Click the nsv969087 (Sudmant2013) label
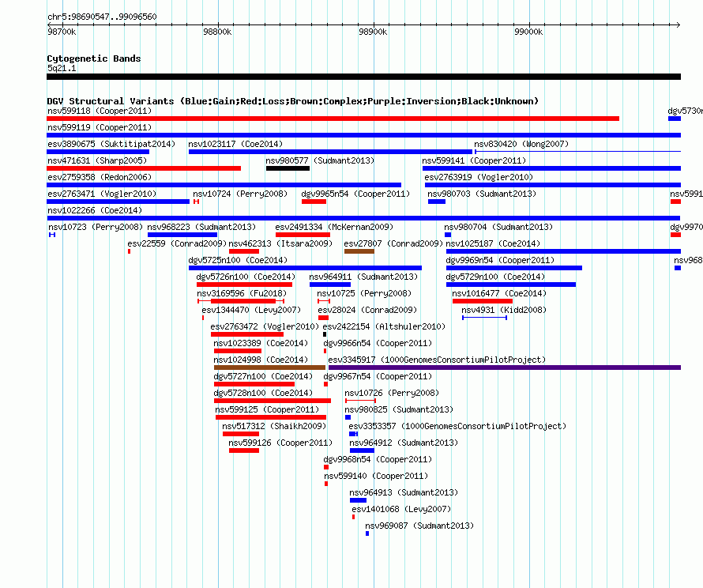 click(419, 526)
